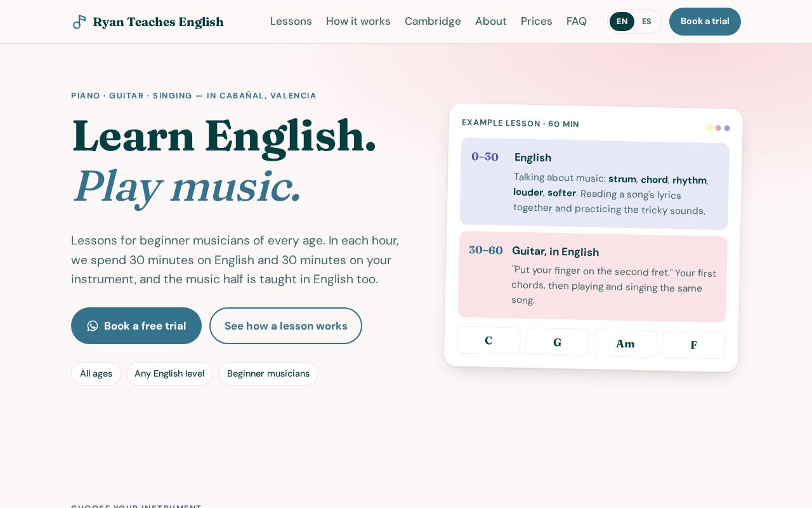This screenshot has width=812, height=508.
Task: Click the Am chord box
Action: tap(625, 344)
